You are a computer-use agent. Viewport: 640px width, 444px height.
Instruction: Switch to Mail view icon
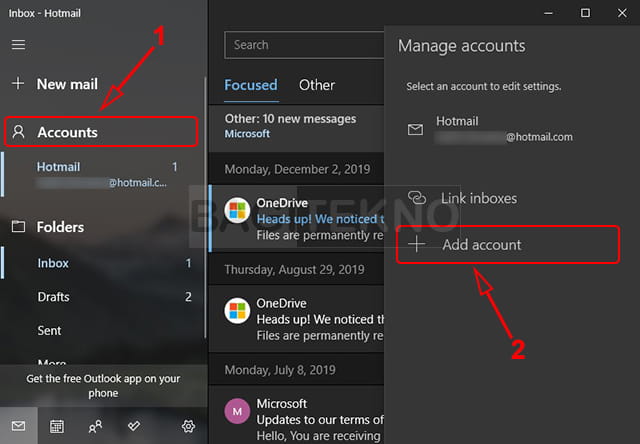18,426
